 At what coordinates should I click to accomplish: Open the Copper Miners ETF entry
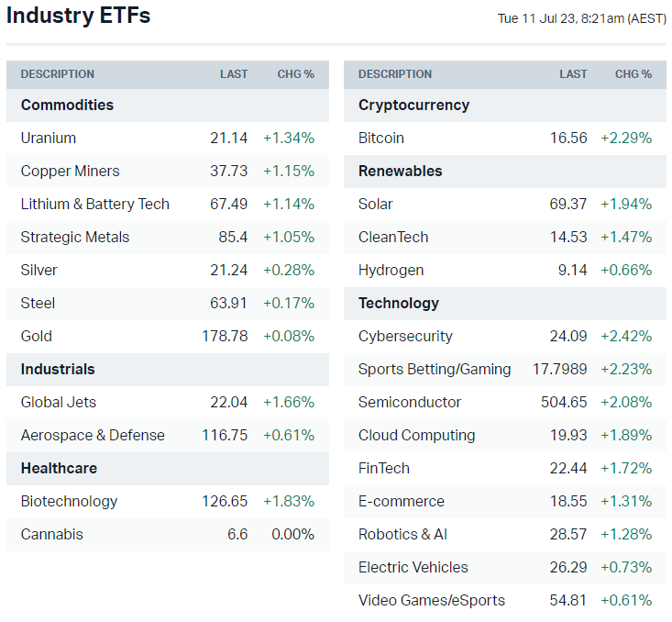click(x=70, y=171)
